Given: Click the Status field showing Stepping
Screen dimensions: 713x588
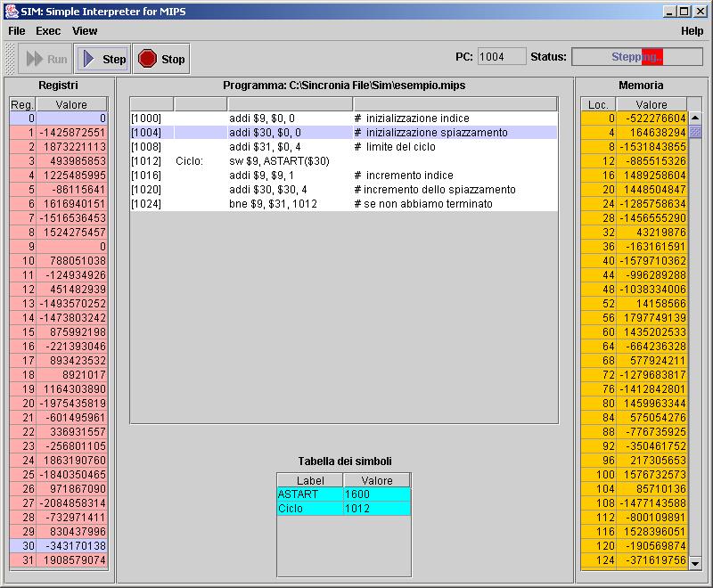Looking at the screenshot, I should (x=636, y=57).
